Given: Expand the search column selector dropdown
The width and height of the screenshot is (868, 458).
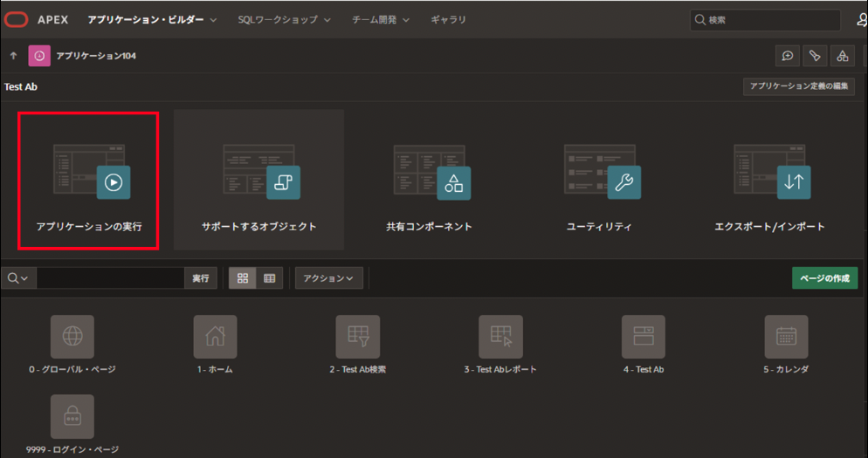Looking at the screenshot, I should [x=17, y=278].
